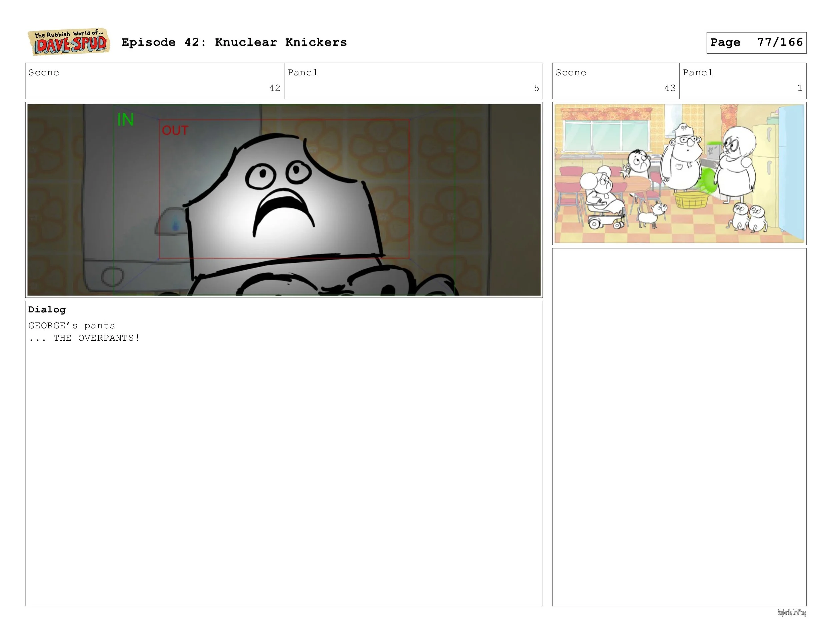Click the Dave Spud show logo
833x644 pixels.
click(x=69, y=42)
